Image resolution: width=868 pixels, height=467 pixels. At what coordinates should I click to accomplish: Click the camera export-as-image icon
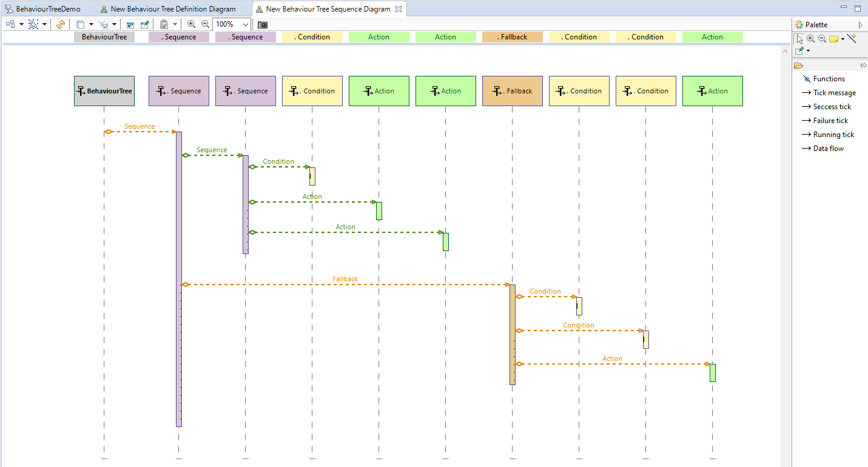[x=263, y=24]
